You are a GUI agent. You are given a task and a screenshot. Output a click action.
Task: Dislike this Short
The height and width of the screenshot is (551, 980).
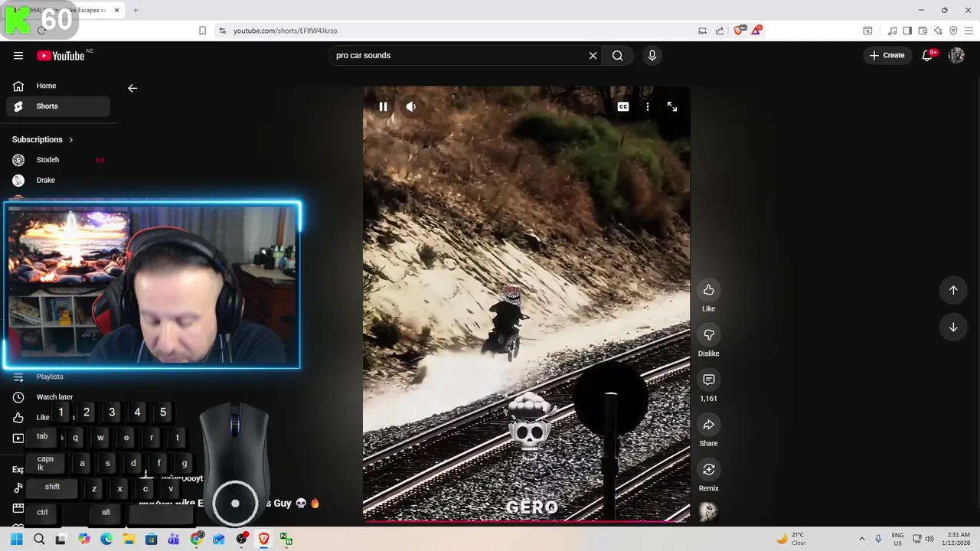(x=709, y=334)
